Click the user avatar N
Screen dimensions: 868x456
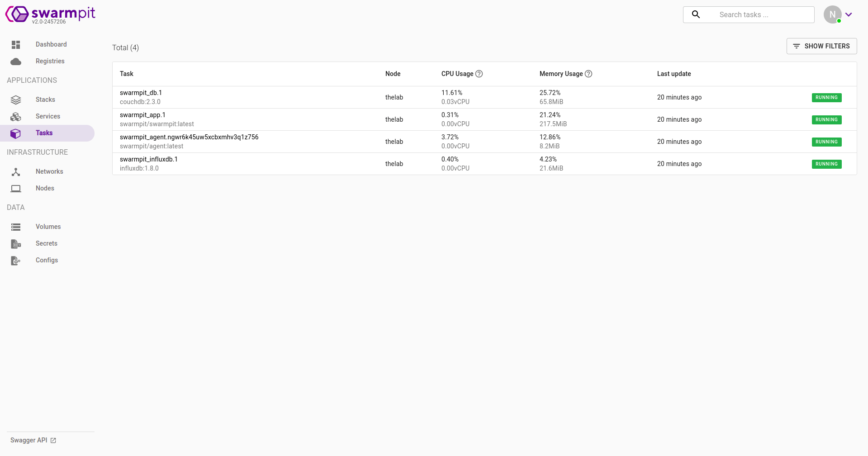(832, 14)
